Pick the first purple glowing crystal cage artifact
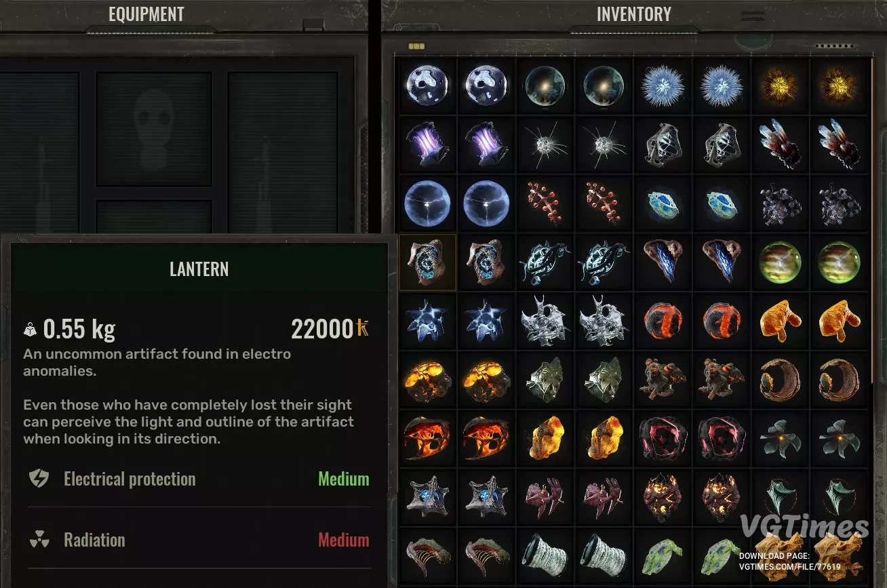The image size is (887, 588). point(427,145)
